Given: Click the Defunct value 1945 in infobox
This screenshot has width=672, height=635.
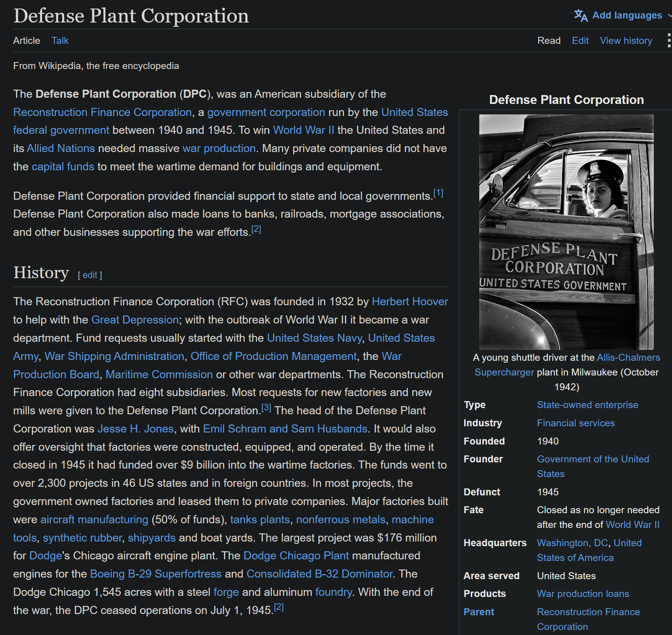Looking at the screenshot, I should tap(548, 492).
